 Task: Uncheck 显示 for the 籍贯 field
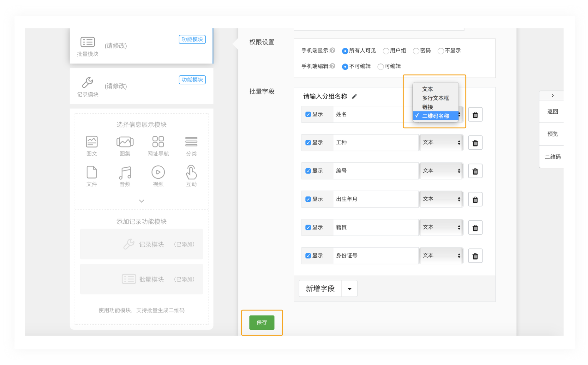[308, 227]
